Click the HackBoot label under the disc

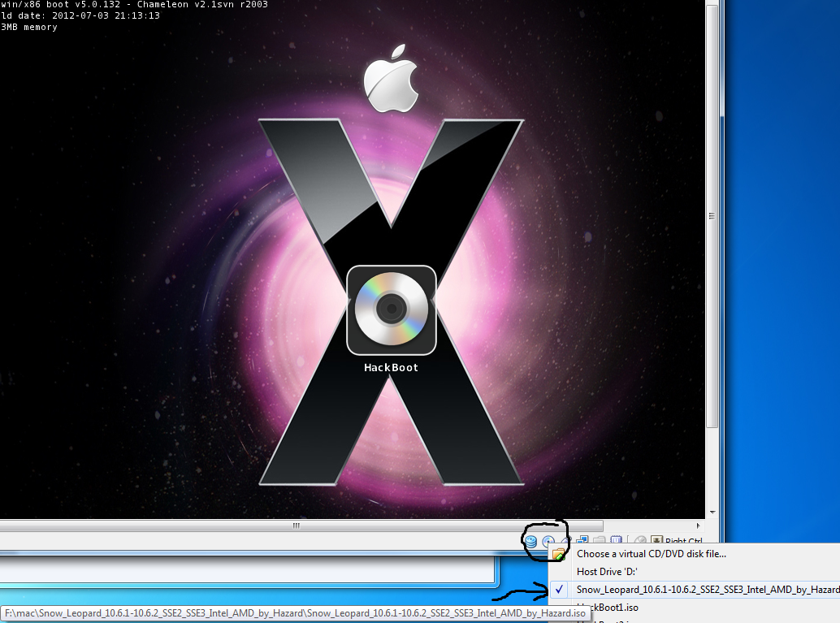click(391, 367)
